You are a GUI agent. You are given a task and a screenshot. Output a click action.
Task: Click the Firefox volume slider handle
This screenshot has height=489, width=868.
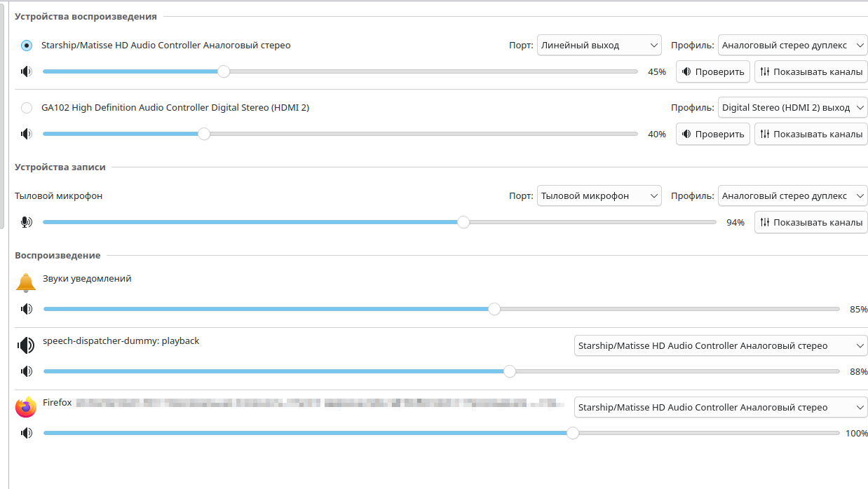pyautogui.click(x=573, y=433)
